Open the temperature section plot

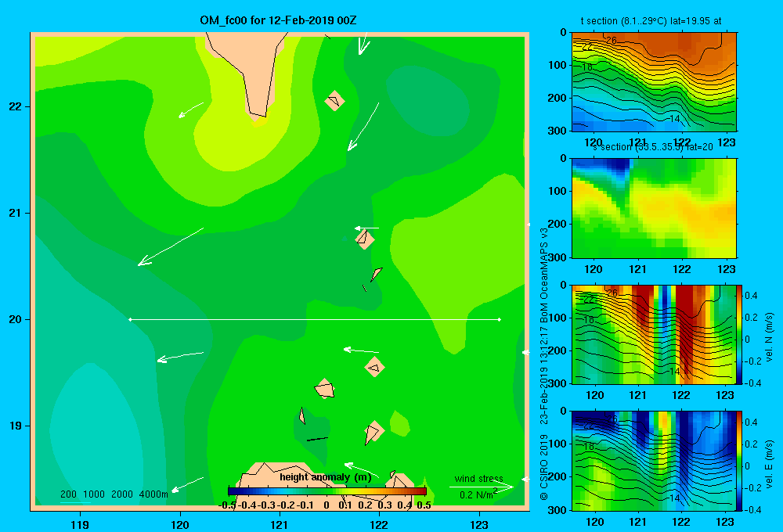point(654,81)
